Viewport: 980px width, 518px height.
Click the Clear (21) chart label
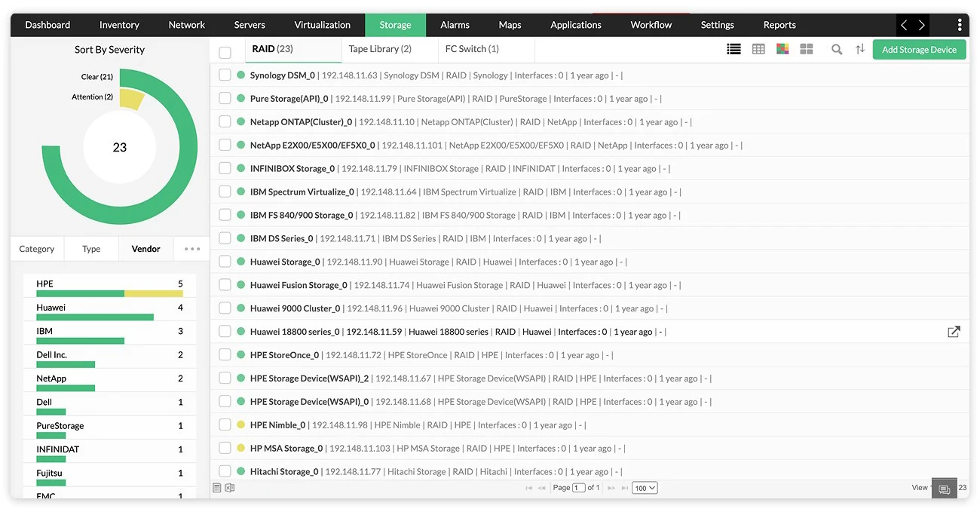[x=96, y=77]
